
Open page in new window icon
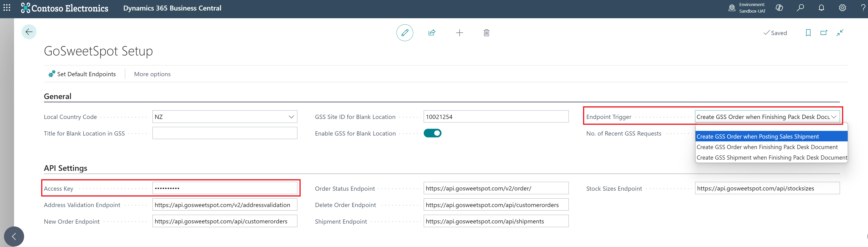(x=824, y=33)
